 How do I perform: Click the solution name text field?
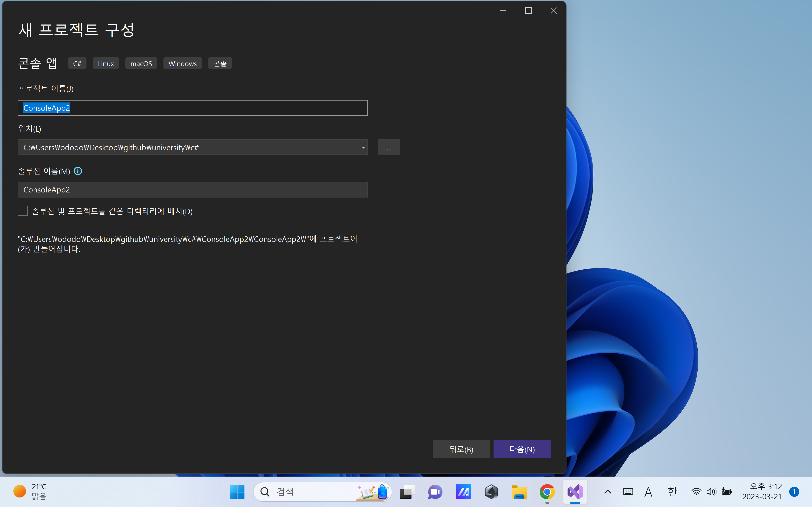point(193,190)
